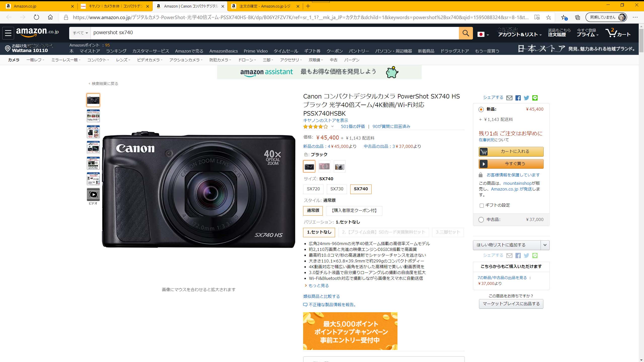
Task: Check the ギフトの設定 checkbox
Action: (481, 206)
